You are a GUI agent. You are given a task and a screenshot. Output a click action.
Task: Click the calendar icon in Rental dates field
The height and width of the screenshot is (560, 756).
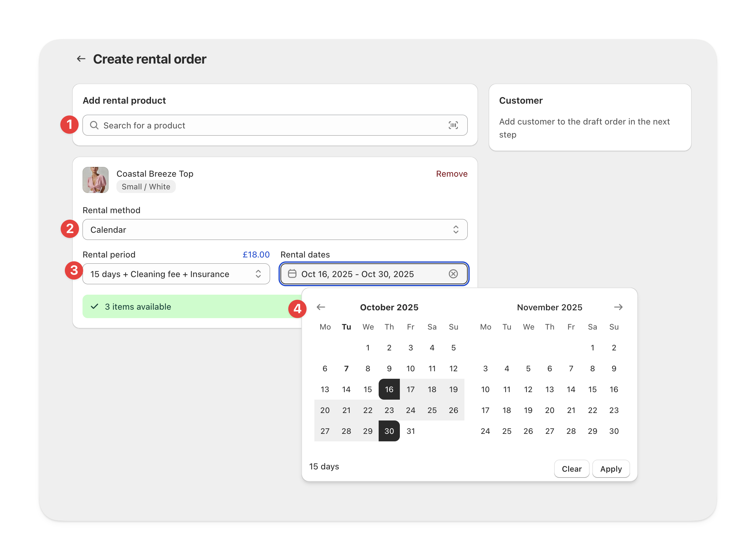[x=292, y=274]
